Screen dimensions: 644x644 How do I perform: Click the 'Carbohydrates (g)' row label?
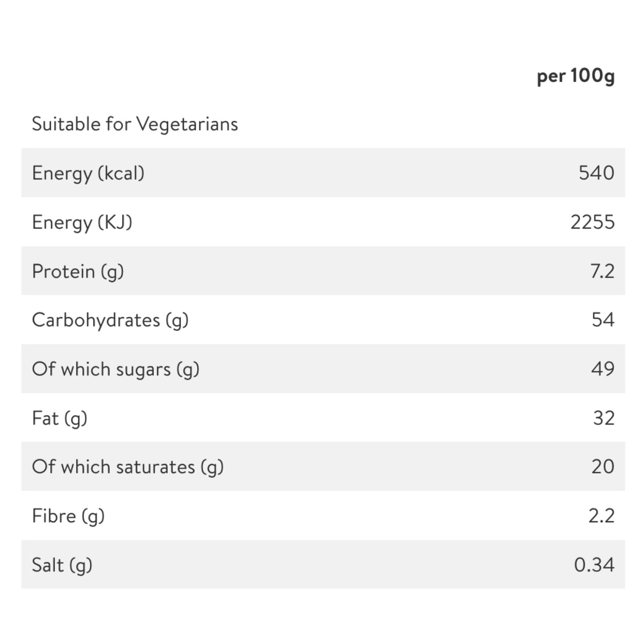coord(110,320)
